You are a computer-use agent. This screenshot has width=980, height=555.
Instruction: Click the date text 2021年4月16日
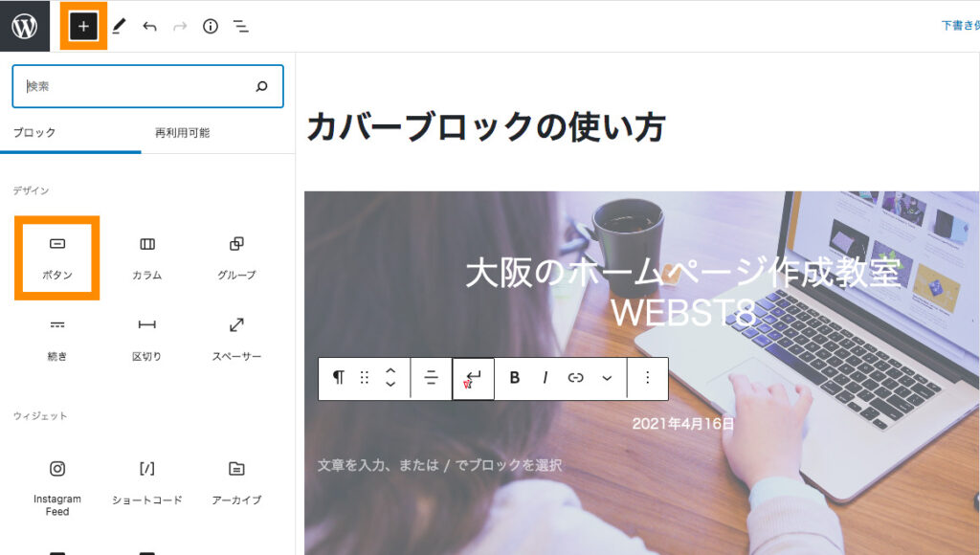[x=683, y=424]
